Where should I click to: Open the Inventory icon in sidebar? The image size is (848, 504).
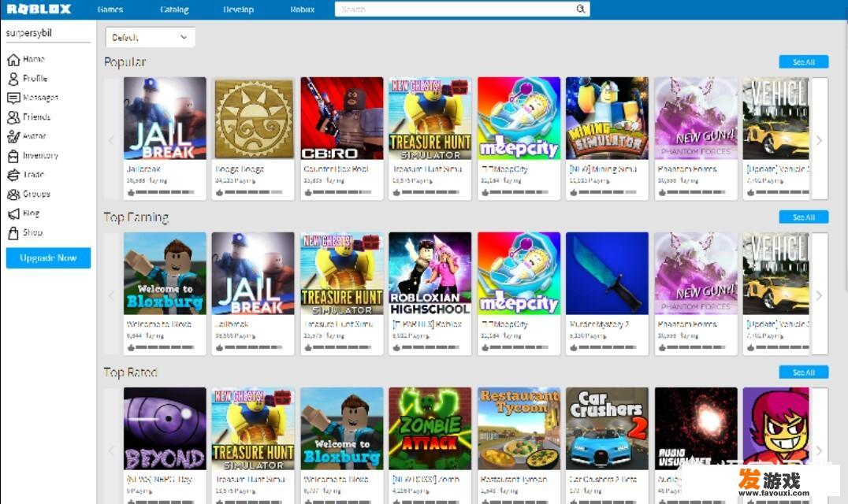[x=13, y=156]
